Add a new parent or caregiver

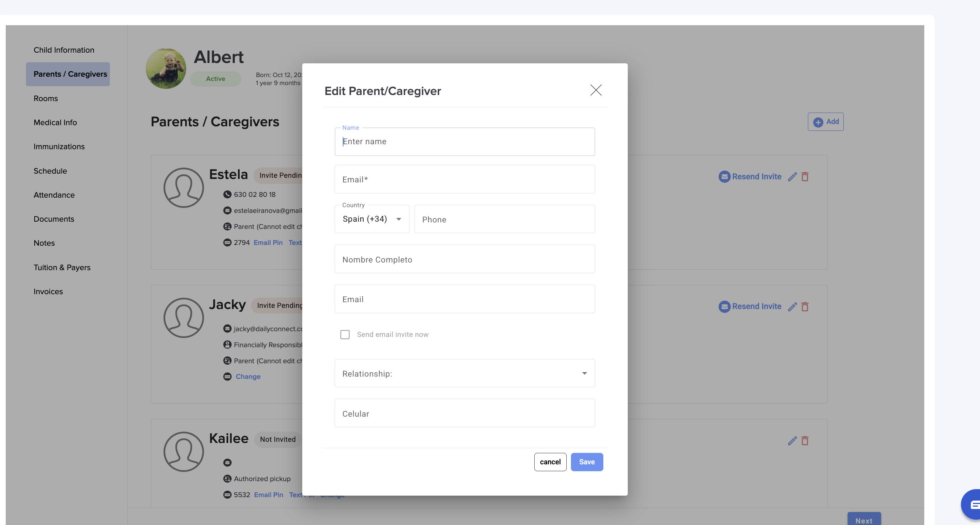pyautogui.click(x=826, y=122)
